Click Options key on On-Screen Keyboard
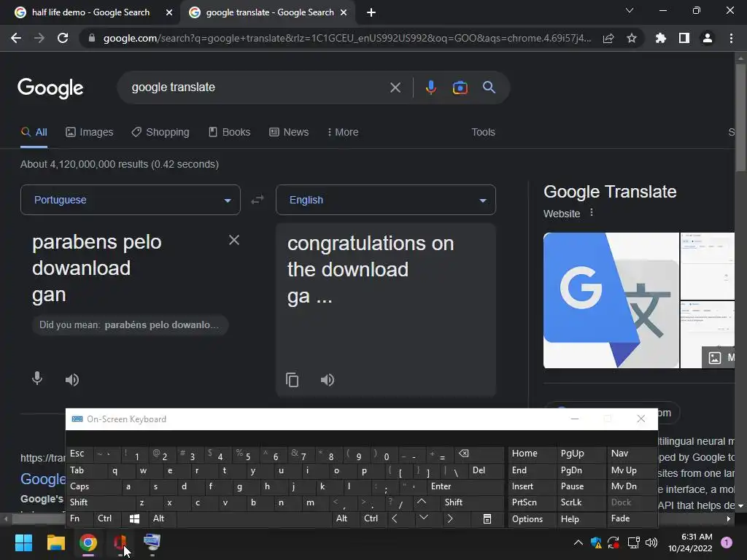 pyautogui.click(x=532, y=519)
